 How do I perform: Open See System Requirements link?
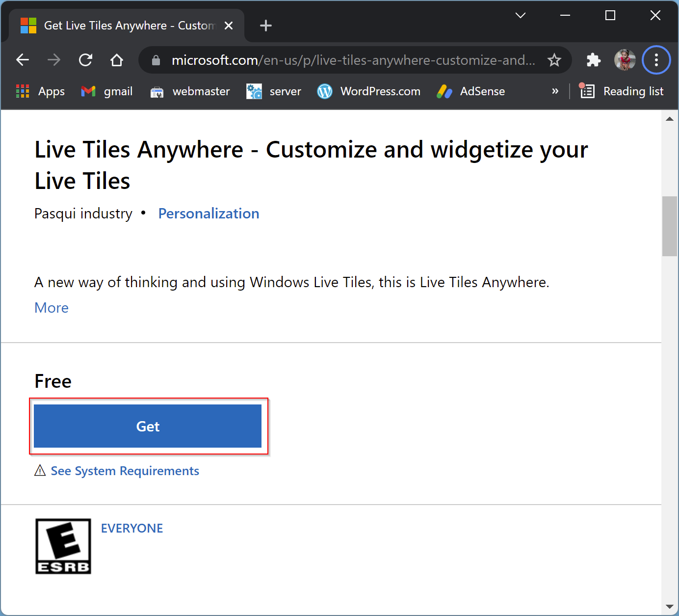(125, 471)
